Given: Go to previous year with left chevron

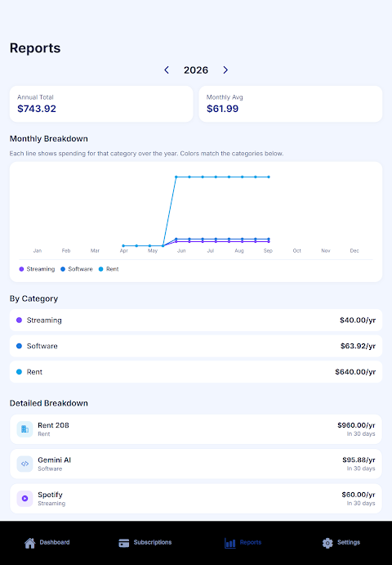Looking at the screenshot, I should [167, 70].
